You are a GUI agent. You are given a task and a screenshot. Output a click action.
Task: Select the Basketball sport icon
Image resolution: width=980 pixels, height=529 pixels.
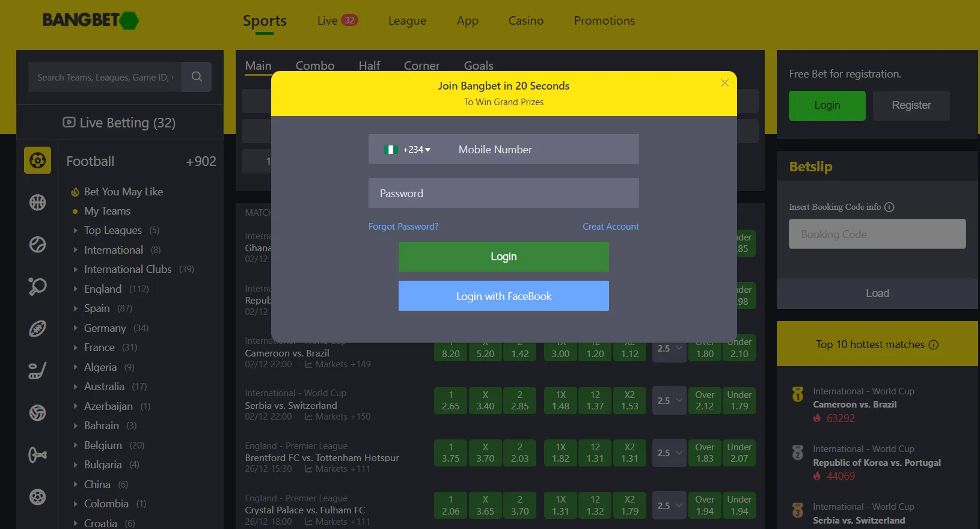coord(37,203)
